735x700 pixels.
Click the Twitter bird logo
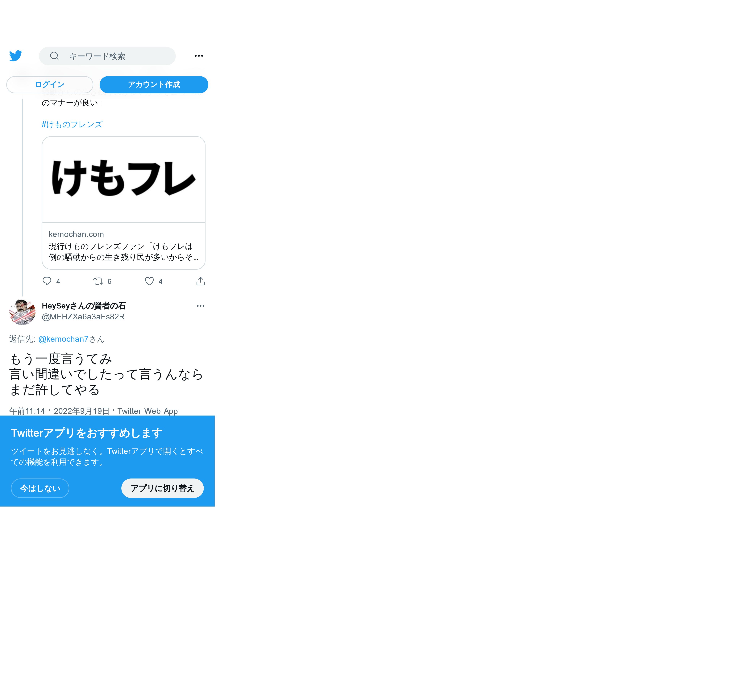tap(15, 56)
